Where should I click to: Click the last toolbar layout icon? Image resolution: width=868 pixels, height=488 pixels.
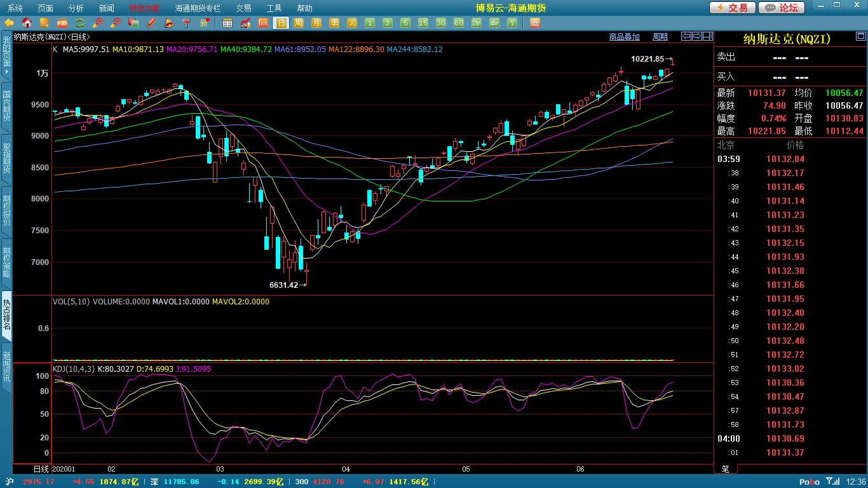pos(534,23)
